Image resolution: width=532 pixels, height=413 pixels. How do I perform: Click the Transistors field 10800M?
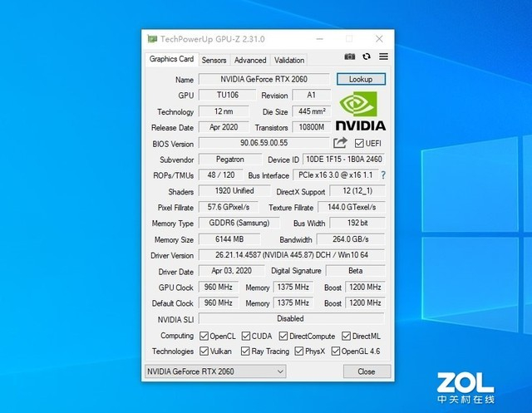(311, 127)
